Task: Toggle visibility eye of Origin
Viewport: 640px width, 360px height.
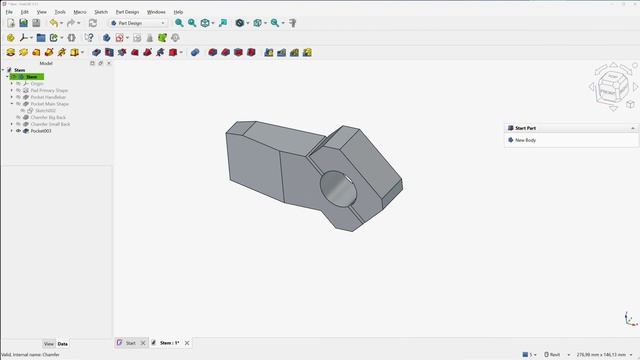Action: click(x=18, y=84)
